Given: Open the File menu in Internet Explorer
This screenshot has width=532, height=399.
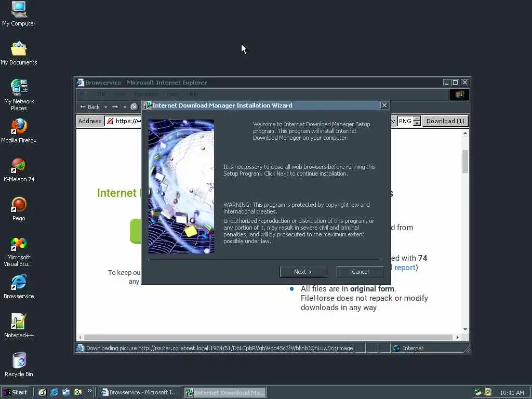Looking at the screenshot, I should (84, 94).
